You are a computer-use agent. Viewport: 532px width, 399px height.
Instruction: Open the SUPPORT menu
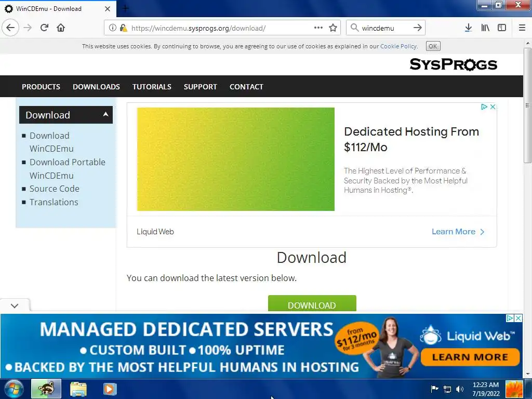[201, 87]
